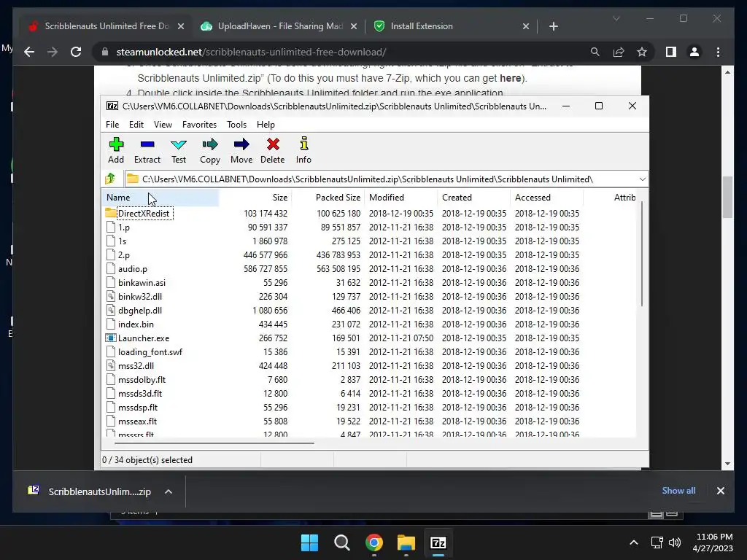Open the File menu in 7-Zip
Image resolution: width=747 pixels, height=560 pixels.
point(112,124)
